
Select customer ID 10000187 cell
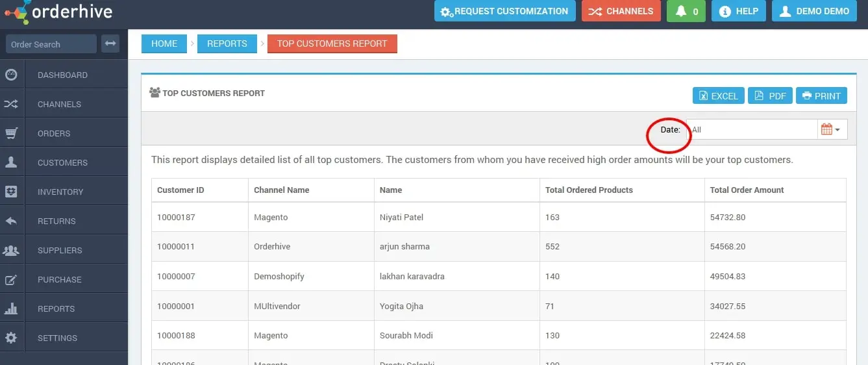(x=200, y=217)
